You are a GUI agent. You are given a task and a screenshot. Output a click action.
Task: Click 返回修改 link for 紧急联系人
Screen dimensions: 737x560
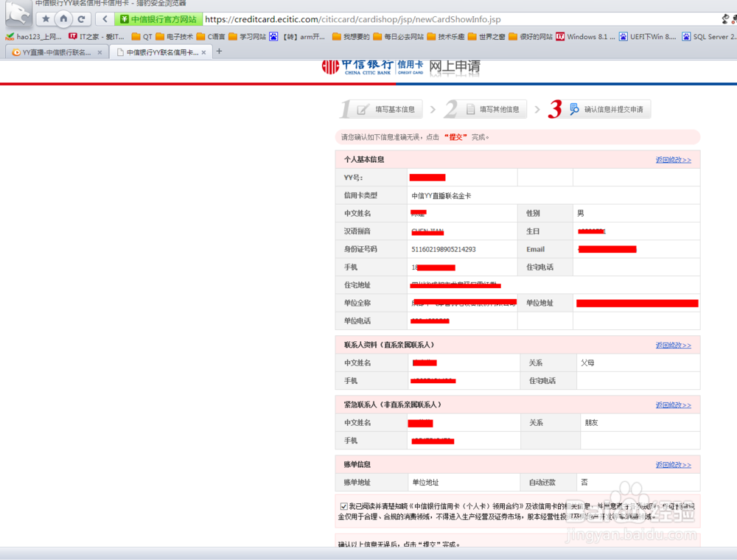(x=673, y=405)
